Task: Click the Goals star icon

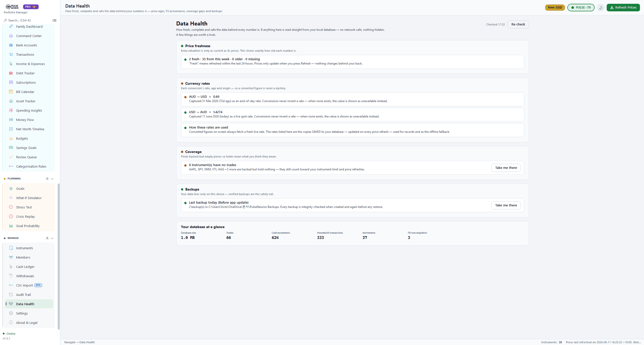Action: point(11,189)
